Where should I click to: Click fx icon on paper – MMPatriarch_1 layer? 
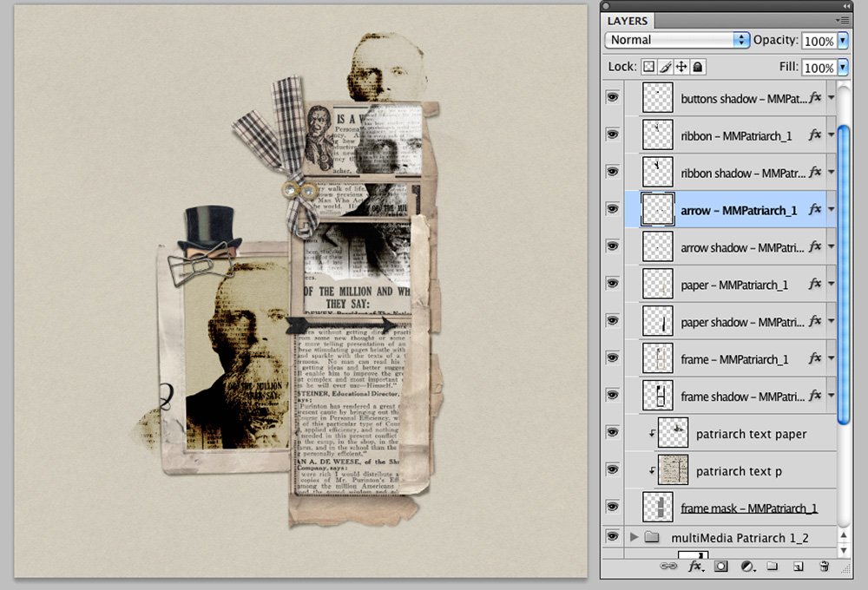pos(815,284)
